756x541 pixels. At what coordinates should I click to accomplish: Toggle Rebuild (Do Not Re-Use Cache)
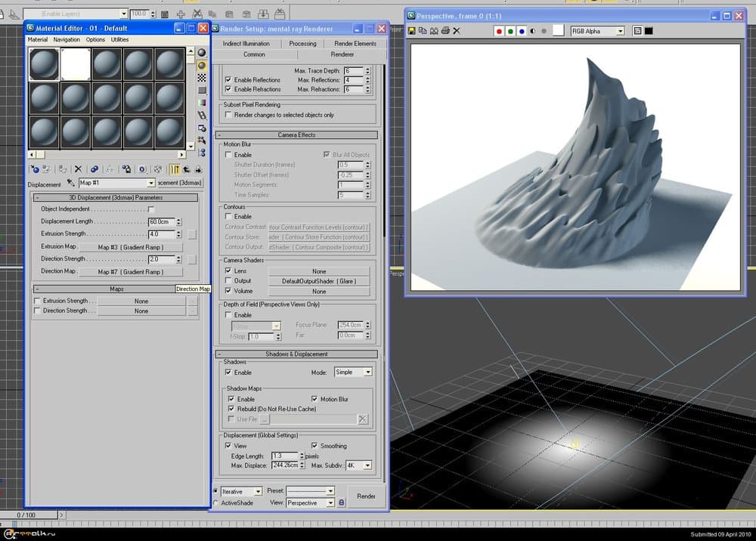tap(232, 409)
